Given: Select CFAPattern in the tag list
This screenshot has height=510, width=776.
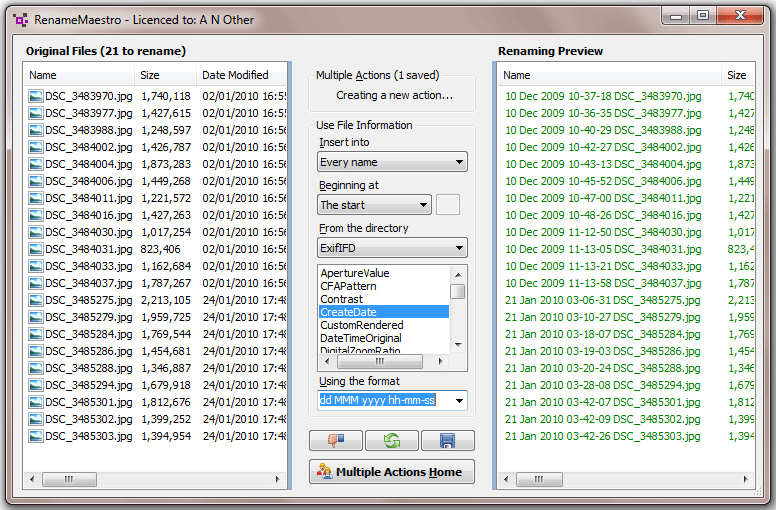Looking at the screenshot, I should click(x=348, y=286).
